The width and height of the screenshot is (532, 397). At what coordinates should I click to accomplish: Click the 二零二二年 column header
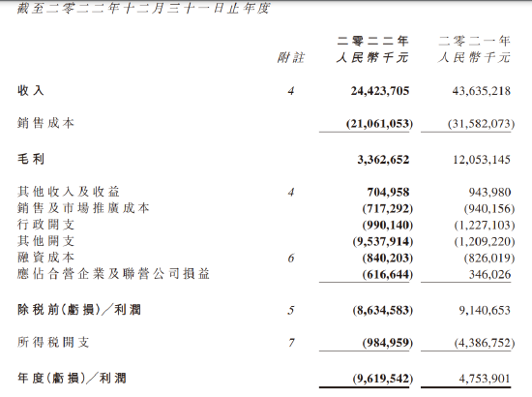(x=372, y=41)
